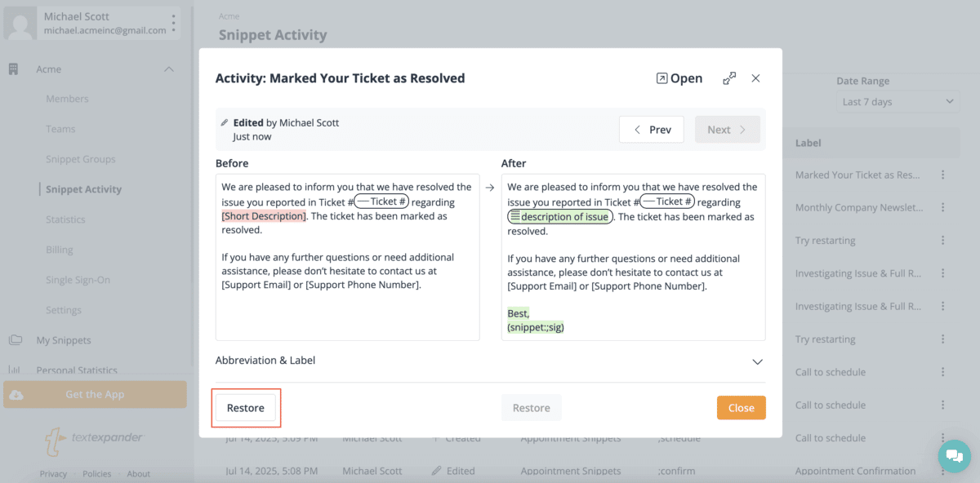This screenshot has width=980, height=483.
Task: Collapse the Acme organization section
Action: point(169,69)
